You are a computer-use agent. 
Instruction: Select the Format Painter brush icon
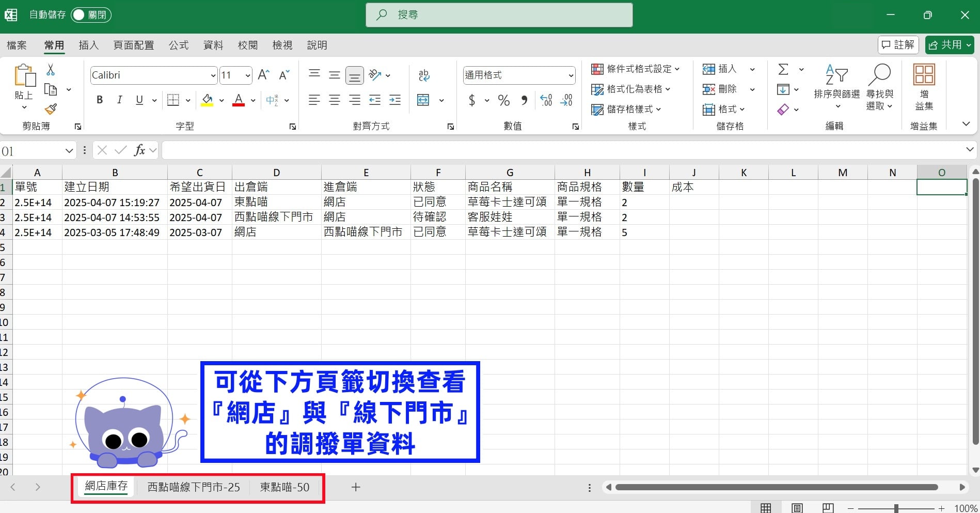click(x=51, y=109)
